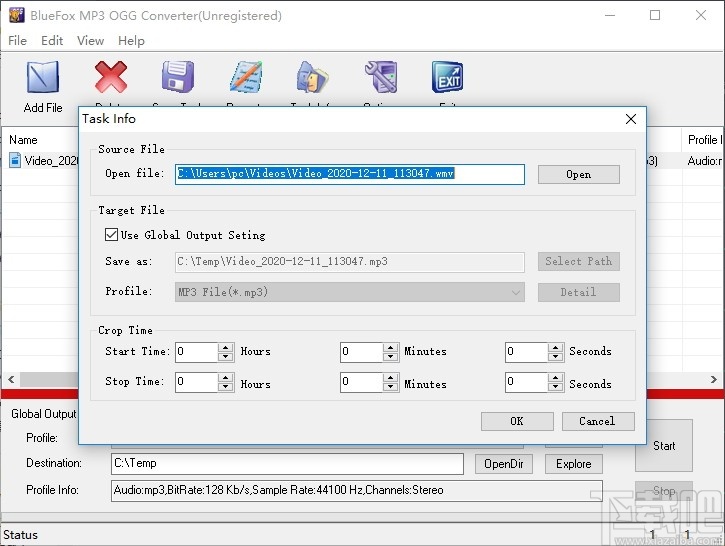Open the Edit menu
This screenshot has width=725, height=546.
(x=52, y=41)
